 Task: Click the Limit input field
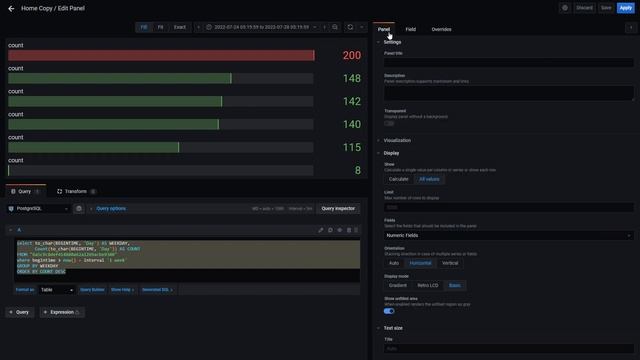click(509, 207)
